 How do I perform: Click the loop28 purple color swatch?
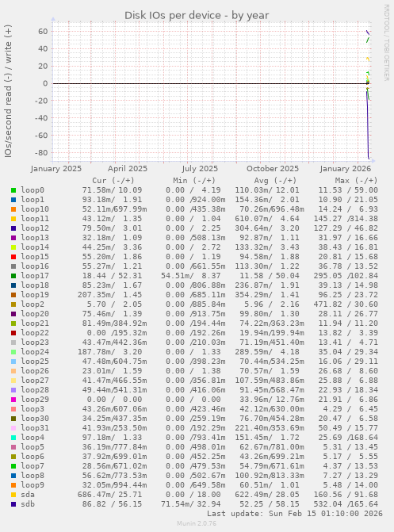coord(13,390)
